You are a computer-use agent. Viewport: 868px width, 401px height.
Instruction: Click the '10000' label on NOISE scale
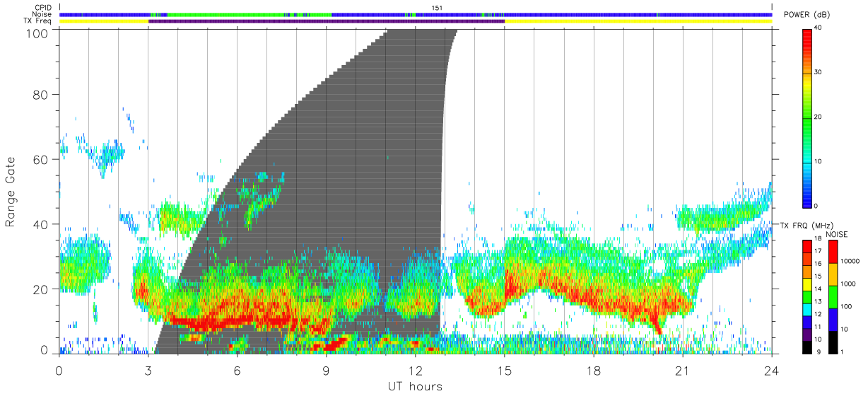850,261
